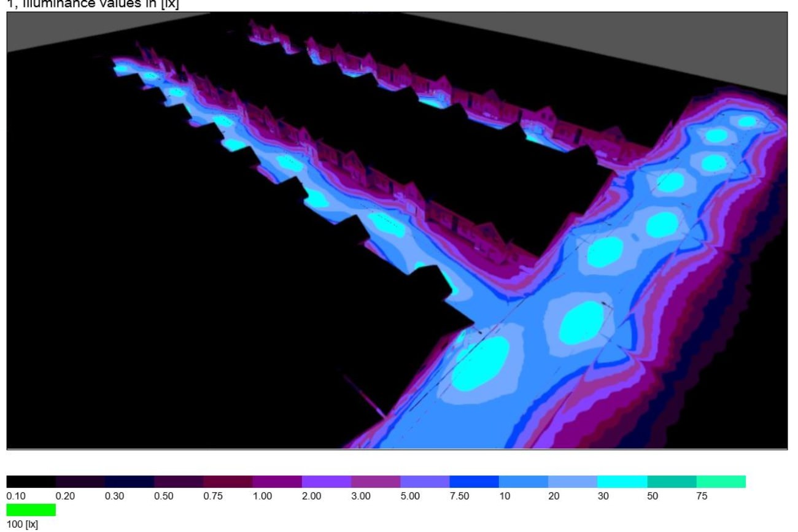Click the slate blue 5.00 lx swatch
Image resolution: width=798 pixels, height=532 pixels.
click(425, 482)
